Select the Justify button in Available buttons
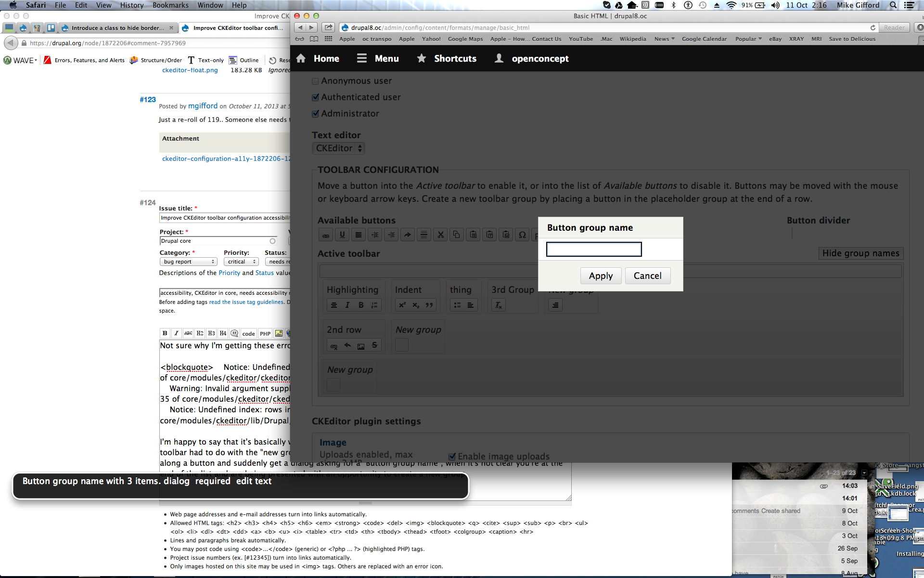 coord(359,235)
